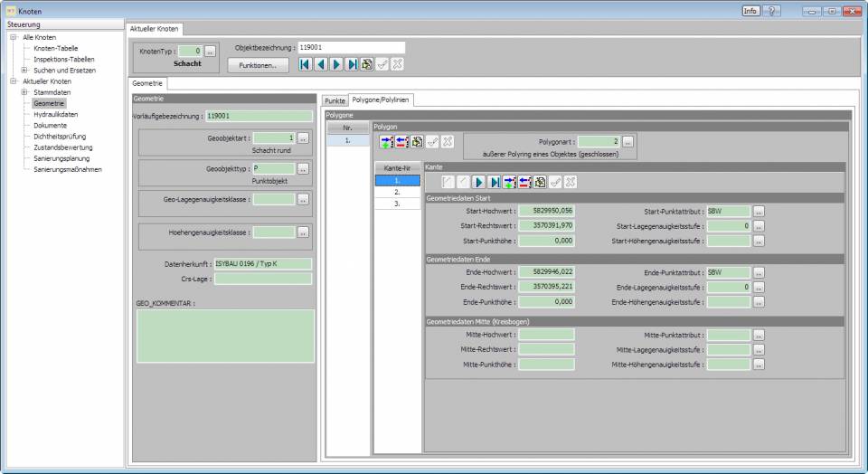This screenshot has width=868, height=474.
Task: Click X cancel icon in Polygon toolbar
Action: click(448, 142)
